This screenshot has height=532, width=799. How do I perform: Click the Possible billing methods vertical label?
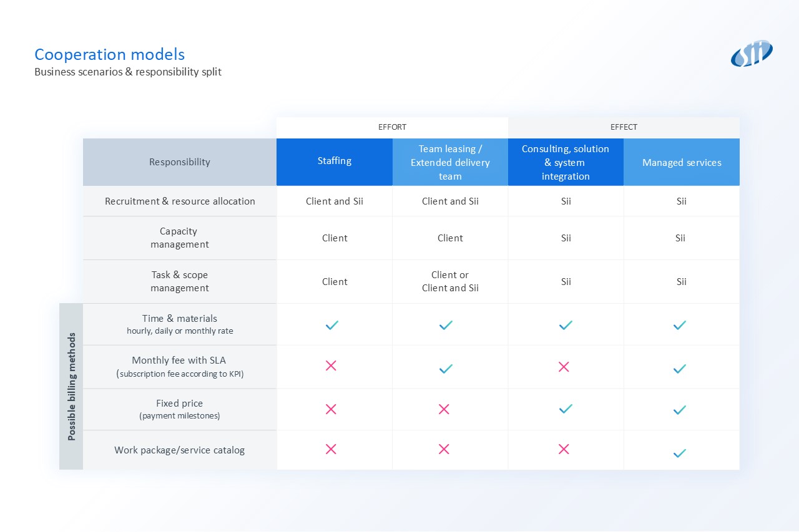71,387
